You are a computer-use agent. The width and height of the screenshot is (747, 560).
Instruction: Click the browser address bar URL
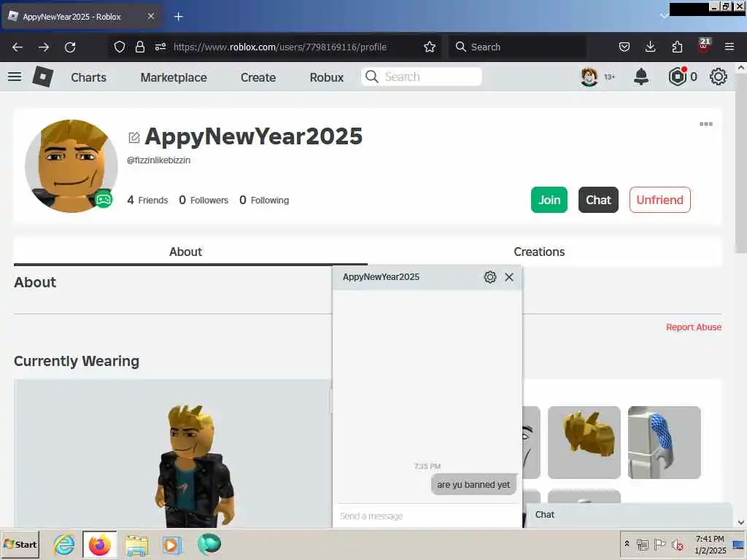pyautogui.click(x=279, y=47)
